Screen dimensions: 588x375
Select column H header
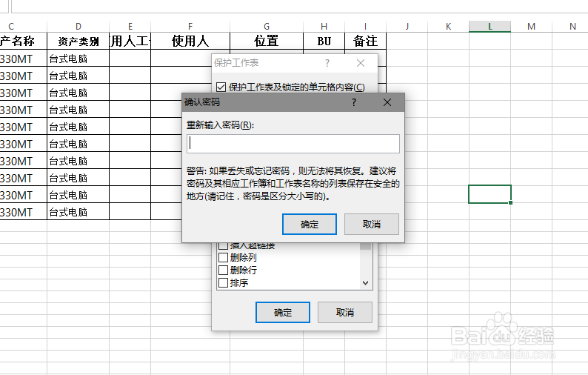click(324, 26)
